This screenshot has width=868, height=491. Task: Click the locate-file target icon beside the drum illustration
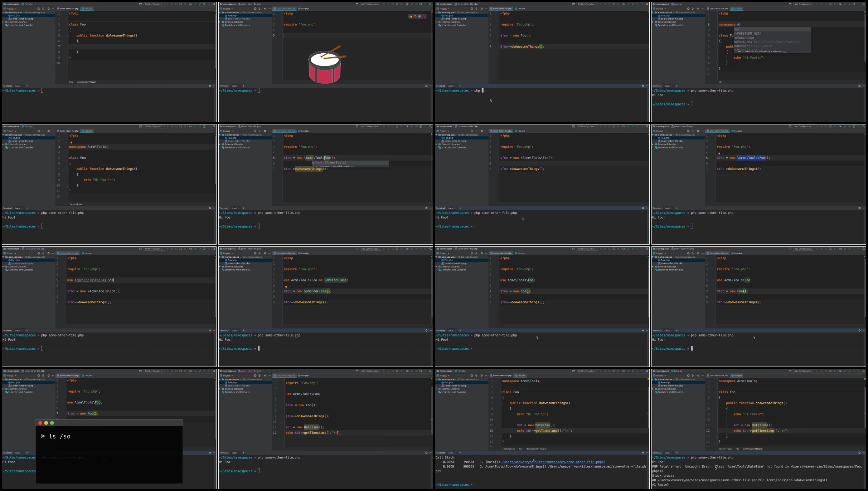click(x=255, y=9)
